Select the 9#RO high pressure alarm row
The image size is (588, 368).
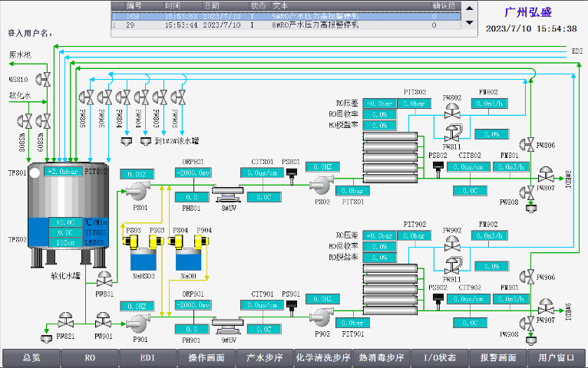click(286, 15)
